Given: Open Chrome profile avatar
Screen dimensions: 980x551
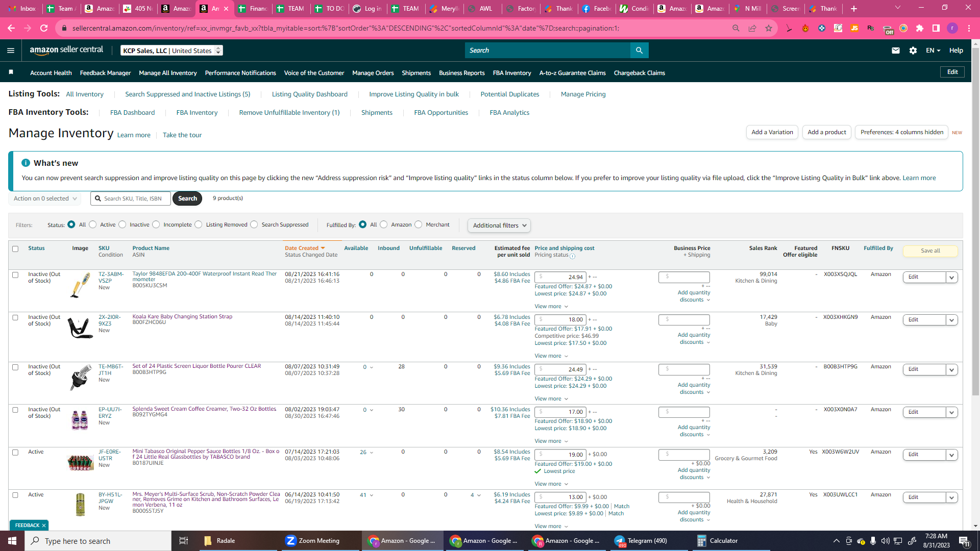Looking at the screenshot, I should tap(952, 28).
